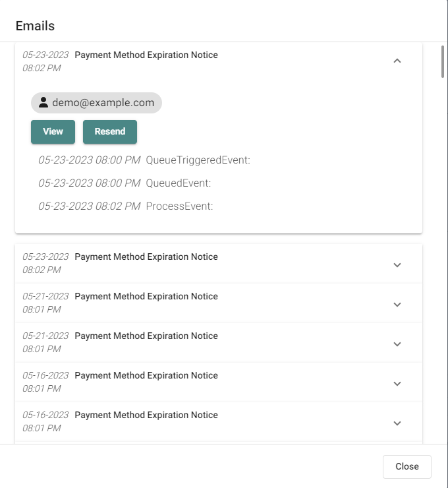Click the Emails dialog heading
448x488 pixels.
(x=35, y=26)
